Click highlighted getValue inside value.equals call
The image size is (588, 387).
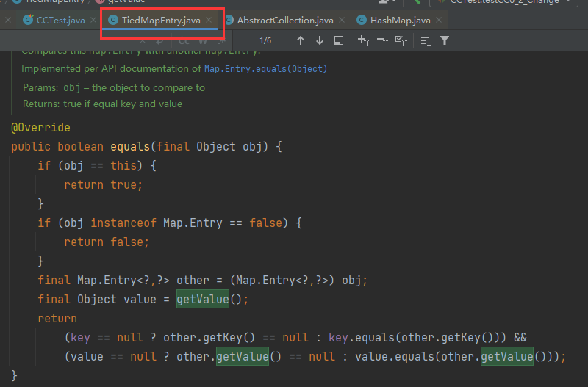507,356
